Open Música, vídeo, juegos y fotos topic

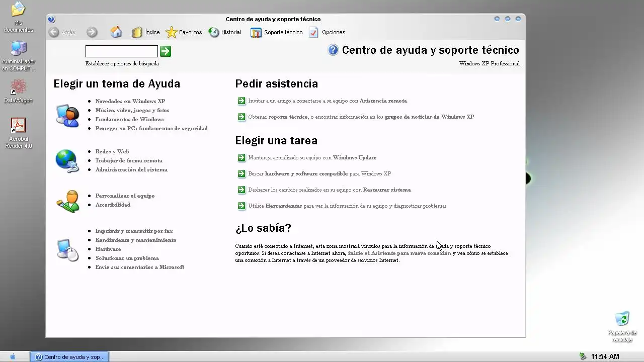132,110
